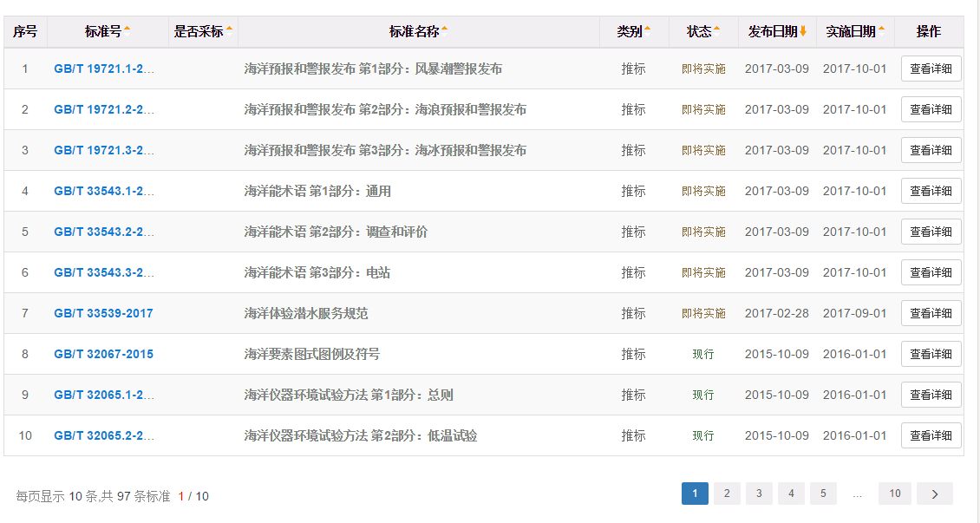The height and width of the screenshot is (523, 980).
Task: View details for 海洋要素图式图例及符号
Action: [931, 354]
